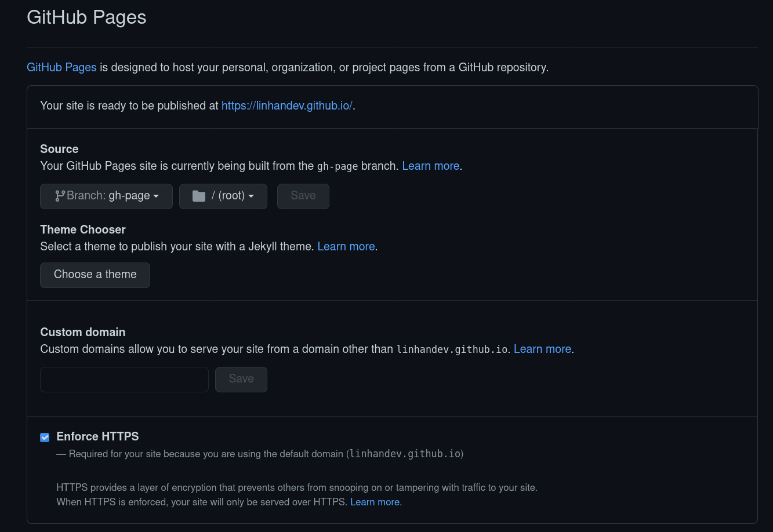The height and width of the screenshot is (532, 773).
Task: Open Learn more link about custom domains
Action: click(542, 349)
